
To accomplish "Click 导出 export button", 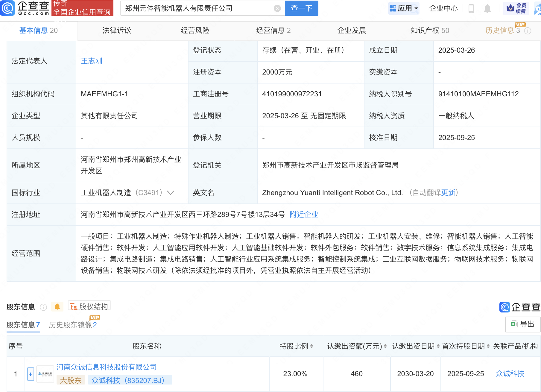I will 522,324.
